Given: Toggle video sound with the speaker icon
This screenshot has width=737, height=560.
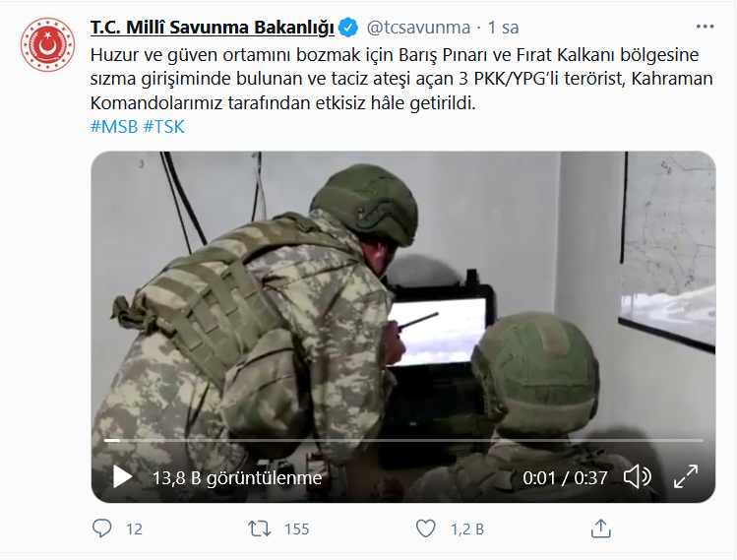Looking at the screenshot, I should tap(638, 476).
